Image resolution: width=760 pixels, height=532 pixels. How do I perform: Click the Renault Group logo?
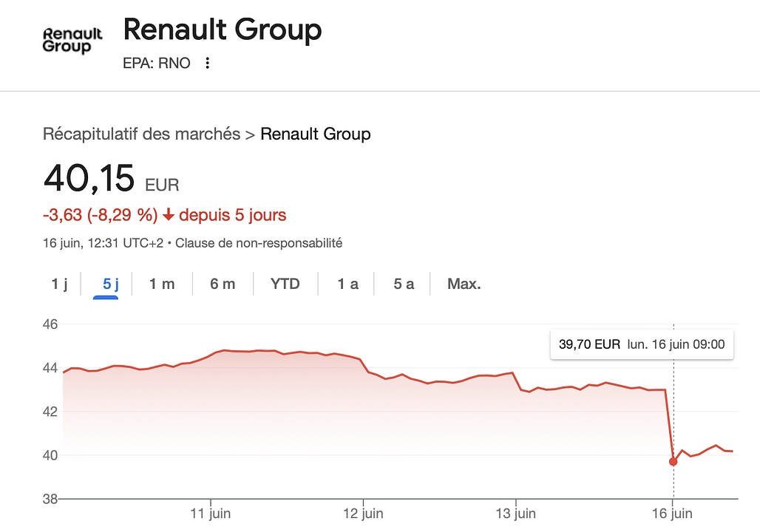72,41
